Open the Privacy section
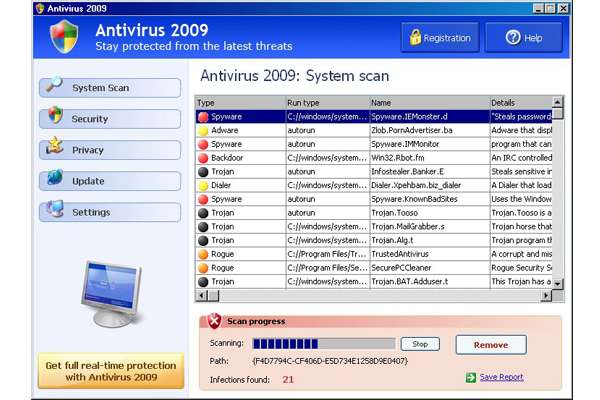 (x=110, y=150)
